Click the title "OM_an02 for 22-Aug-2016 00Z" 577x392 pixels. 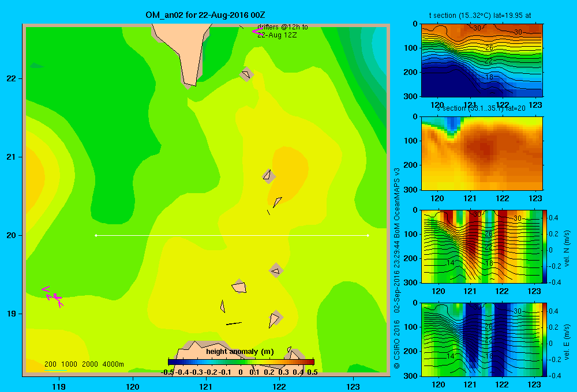tap(205, 15)
